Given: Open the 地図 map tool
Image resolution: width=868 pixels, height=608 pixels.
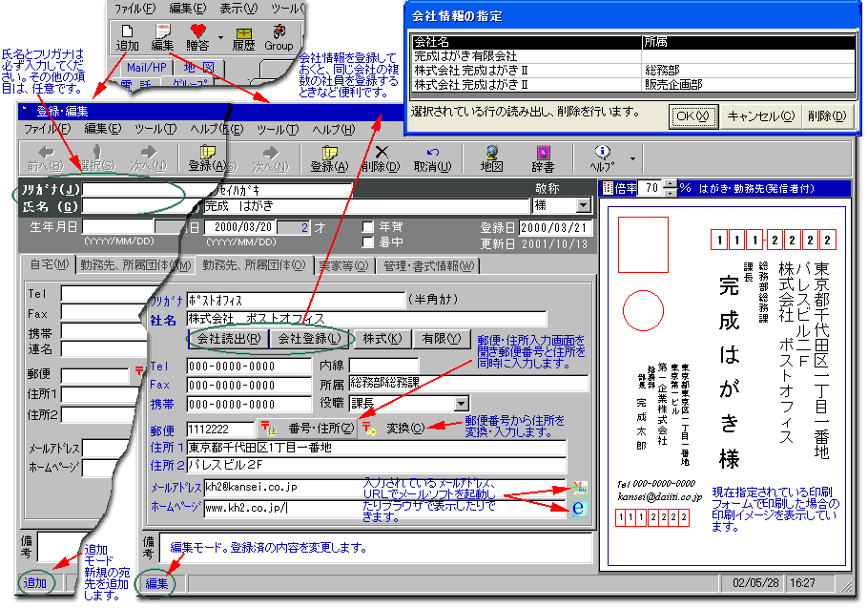Looking at the screenshot, I should click(491, 158).
